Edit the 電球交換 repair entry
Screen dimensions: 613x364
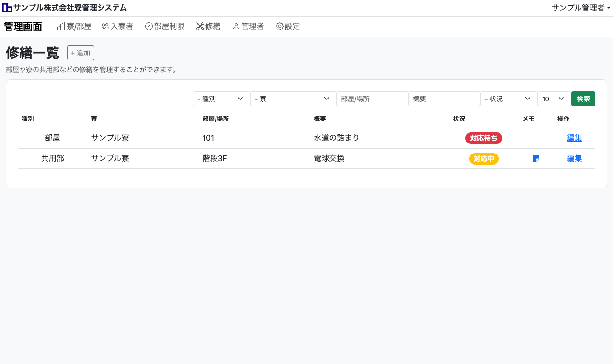click(574, 159)
